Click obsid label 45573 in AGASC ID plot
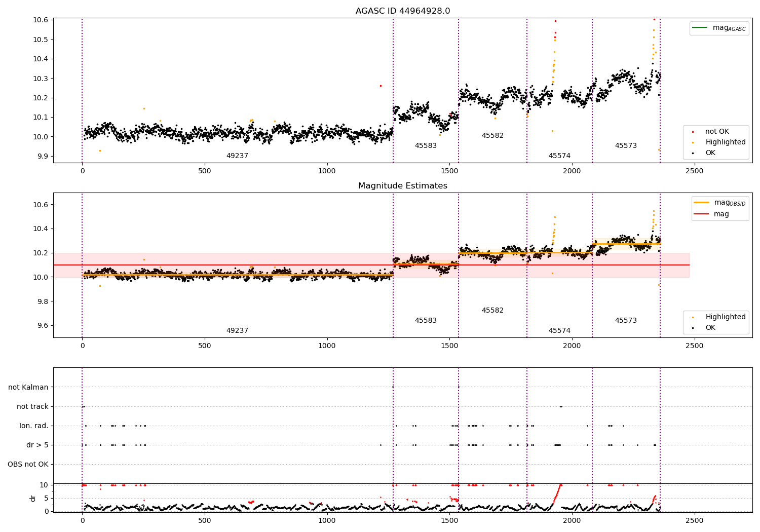 pyautogui.click(x=626, y=146)
